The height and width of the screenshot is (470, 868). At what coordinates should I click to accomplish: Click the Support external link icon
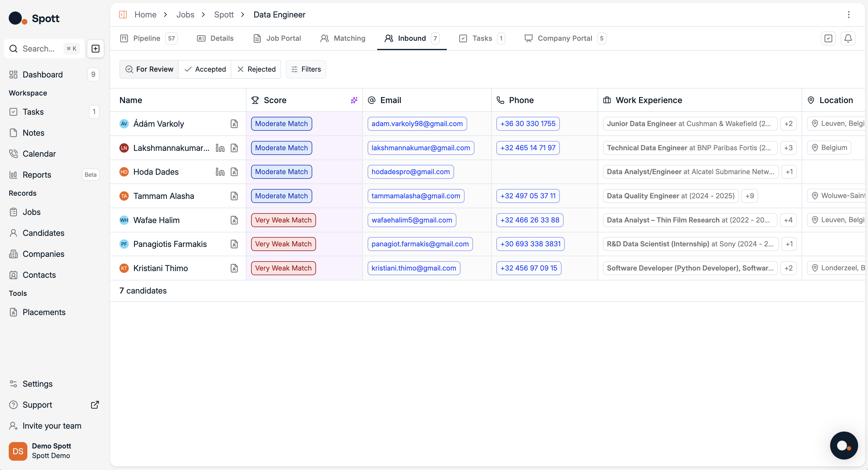(95, 405)
